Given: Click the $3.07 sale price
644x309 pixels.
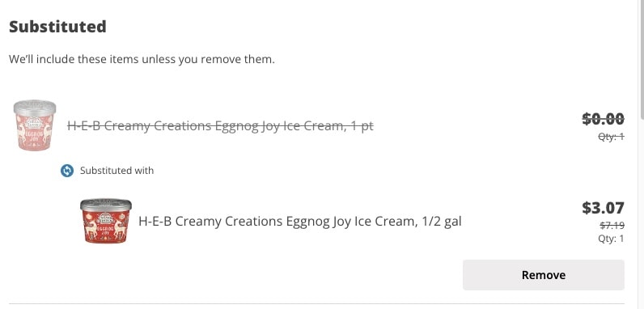Looking at the screenshot, I should (x=603, y=208).
